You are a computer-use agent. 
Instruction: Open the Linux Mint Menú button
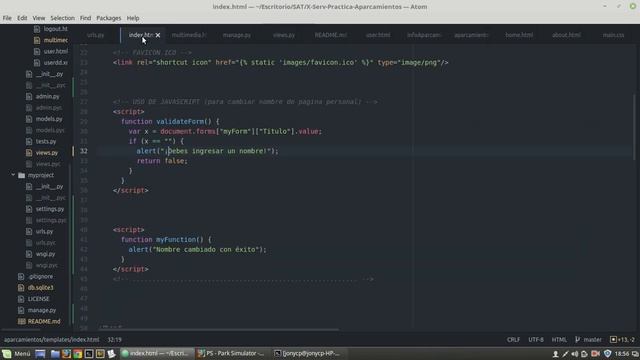16,353
